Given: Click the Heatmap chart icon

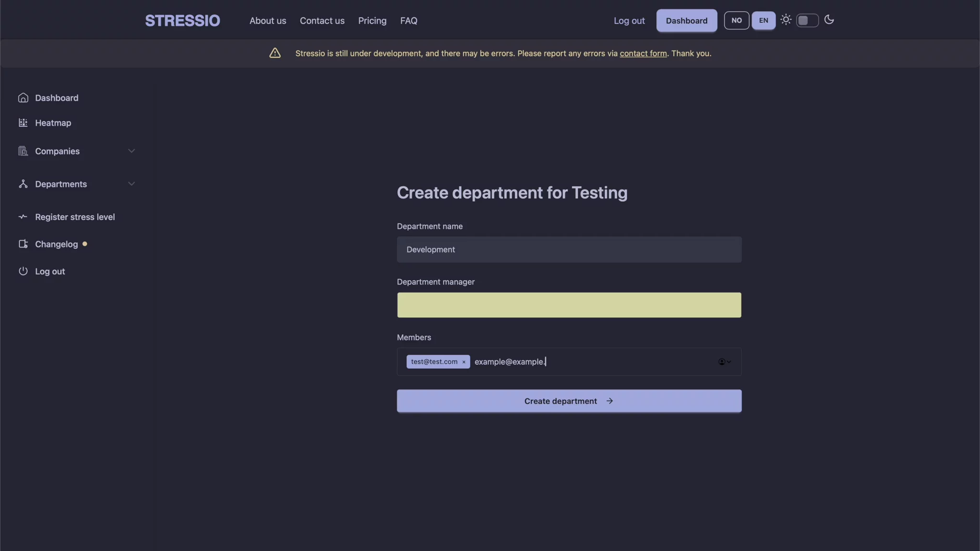Looking at the screenshot, I should pyautogui.click(x=23, y=123).
